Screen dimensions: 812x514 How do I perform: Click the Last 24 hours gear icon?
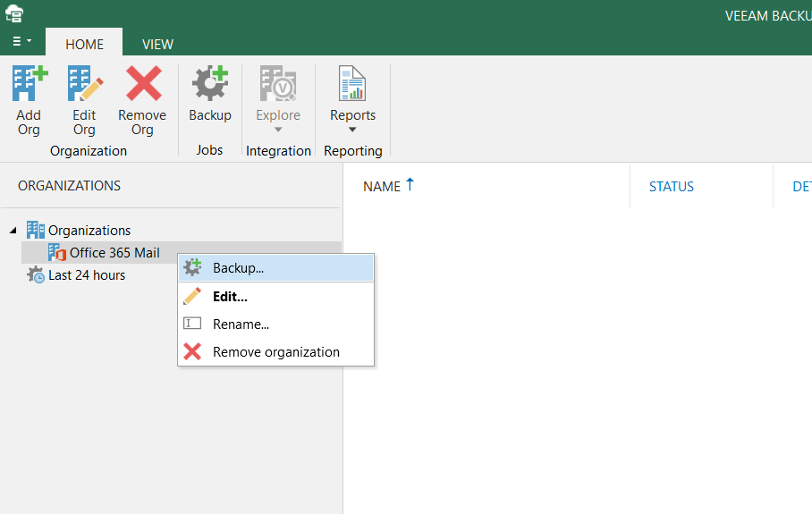[36, 275]
